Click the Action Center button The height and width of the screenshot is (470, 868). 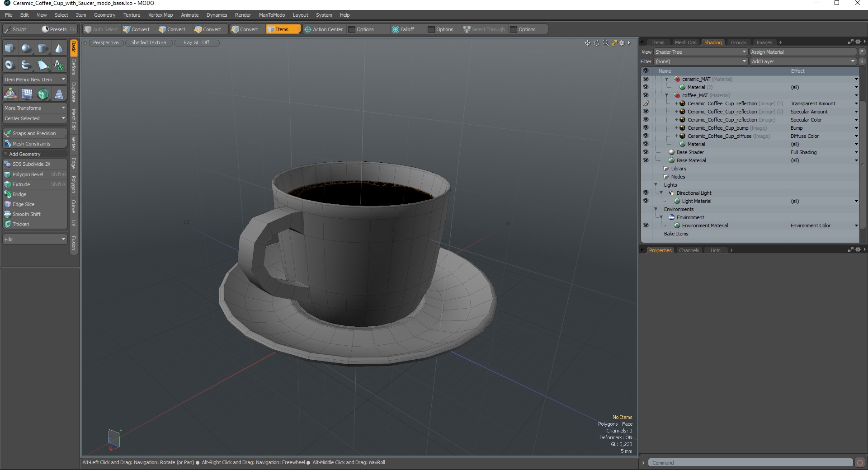(324, 29)
